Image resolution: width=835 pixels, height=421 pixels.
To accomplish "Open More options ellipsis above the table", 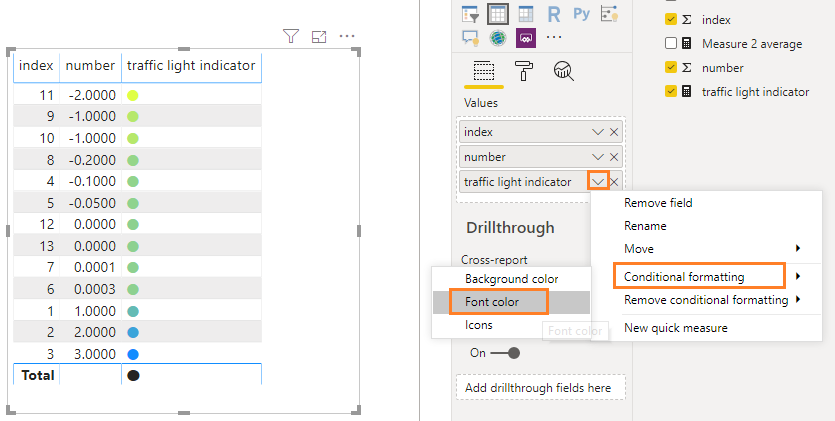I will [x=347, y=36].
